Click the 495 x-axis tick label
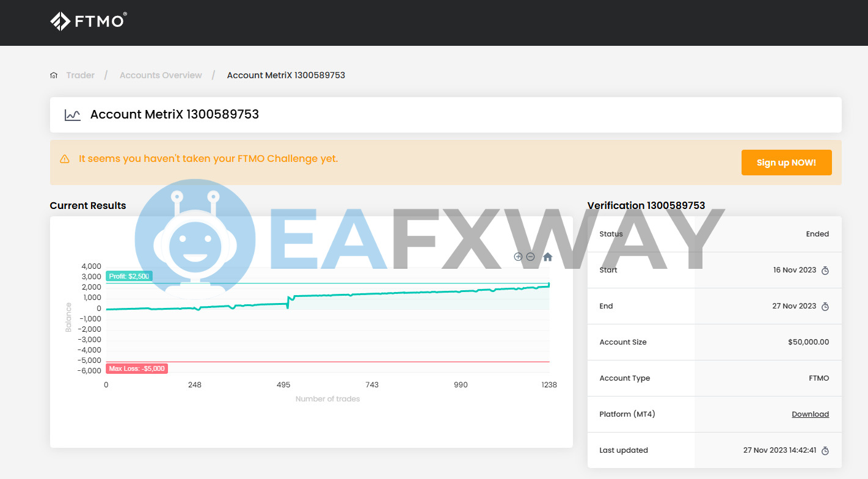 [x=283, y=385]
